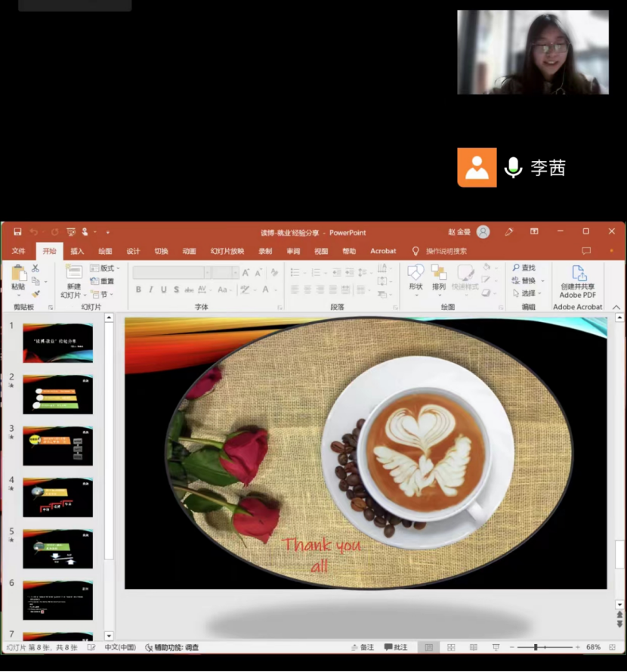Toggle the Comments (批注) pane

396,648
